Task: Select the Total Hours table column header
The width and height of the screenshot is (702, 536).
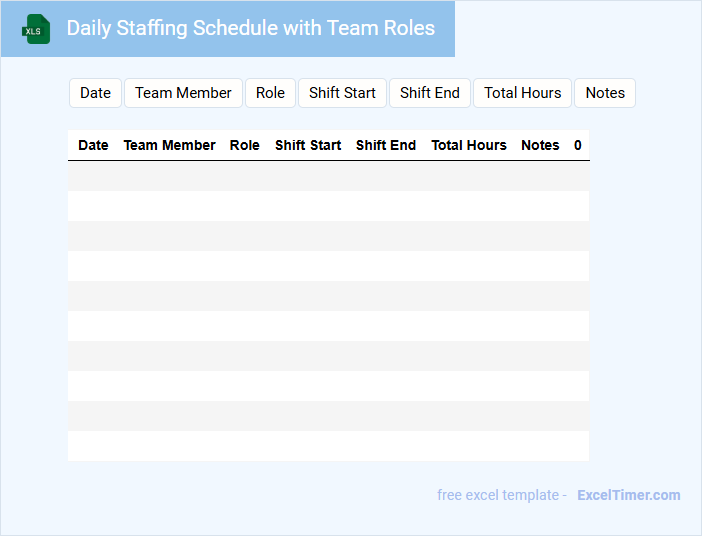Action: pos(469,145)
